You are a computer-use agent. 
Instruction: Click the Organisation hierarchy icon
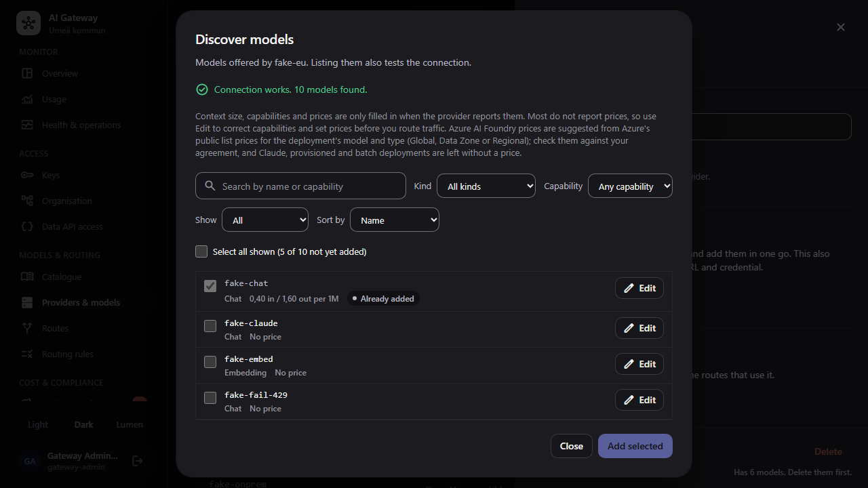point(27,201)
